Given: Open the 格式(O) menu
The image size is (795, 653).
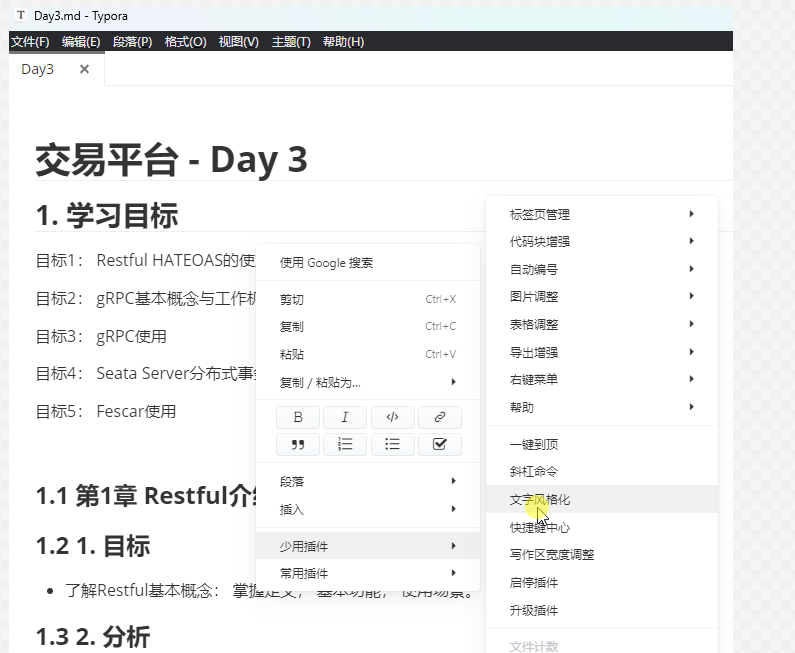Looking at the screenshot, I should [x=186, y=42].
